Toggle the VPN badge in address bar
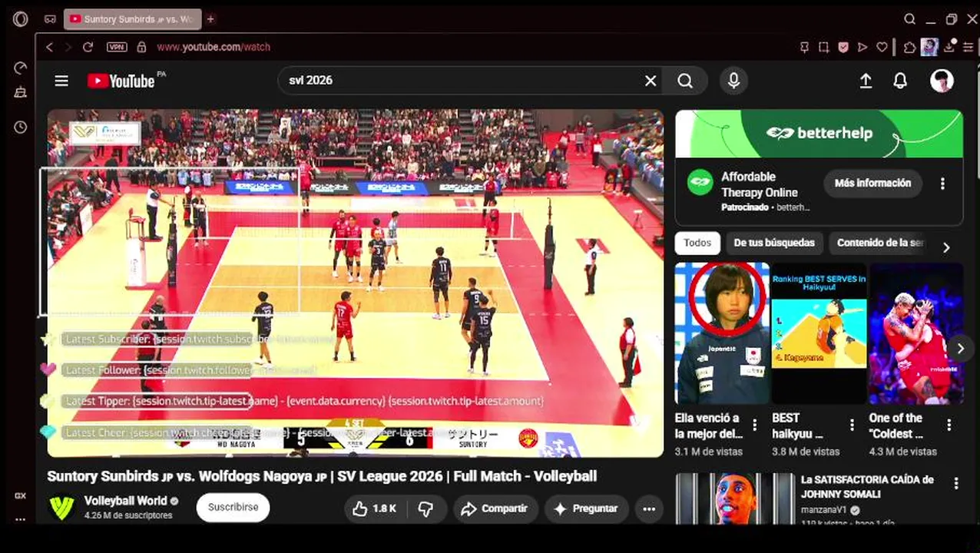The image size is (980, 553). [117, 47]
